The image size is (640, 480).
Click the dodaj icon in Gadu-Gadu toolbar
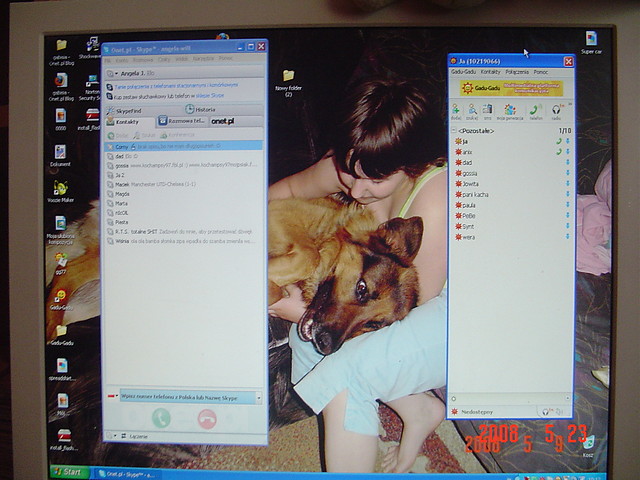[456, 111]
